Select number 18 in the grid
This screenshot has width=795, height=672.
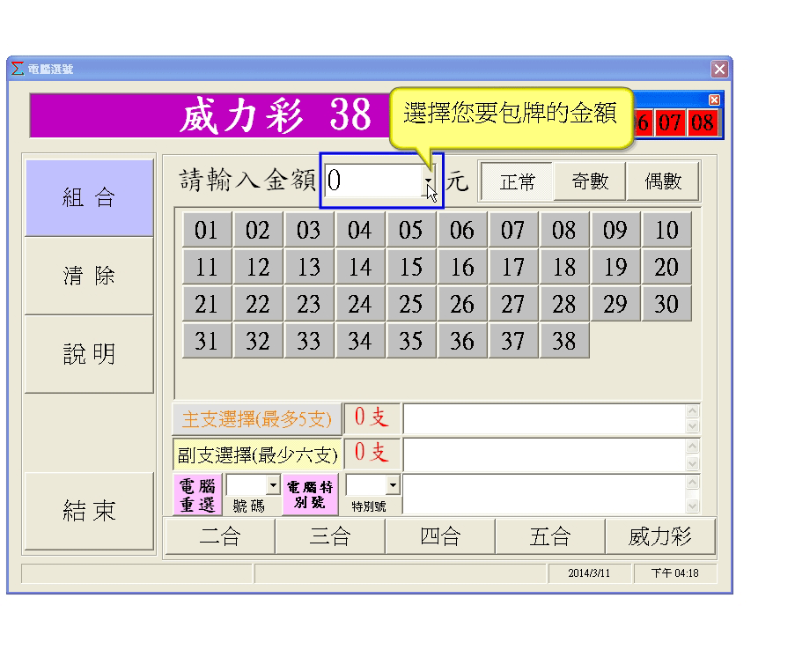564,267
